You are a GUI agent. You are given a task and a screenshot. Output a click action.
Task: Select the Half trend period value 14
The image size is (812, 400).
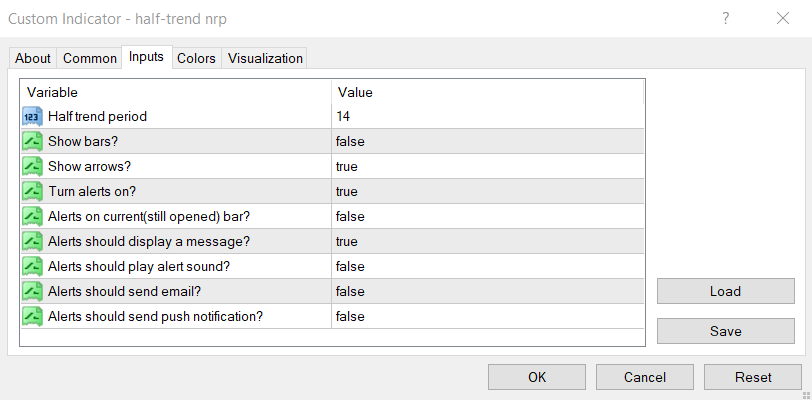(343, 117)
